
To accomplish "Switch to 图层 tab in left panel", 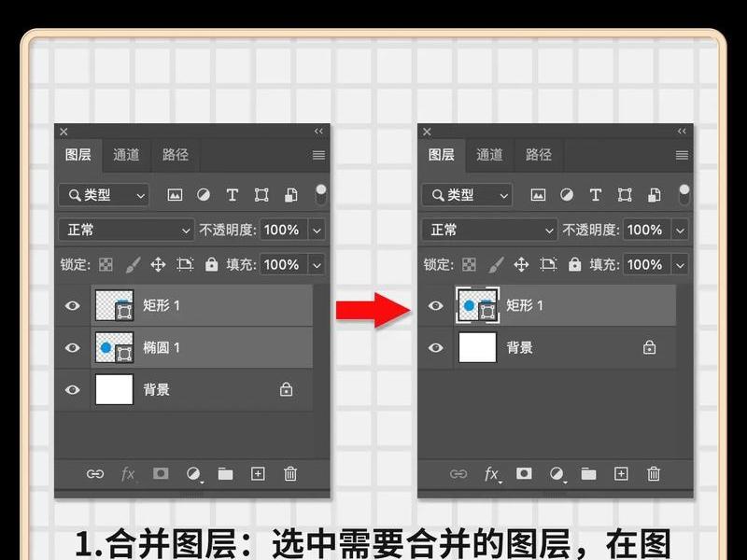I will 78,155.
